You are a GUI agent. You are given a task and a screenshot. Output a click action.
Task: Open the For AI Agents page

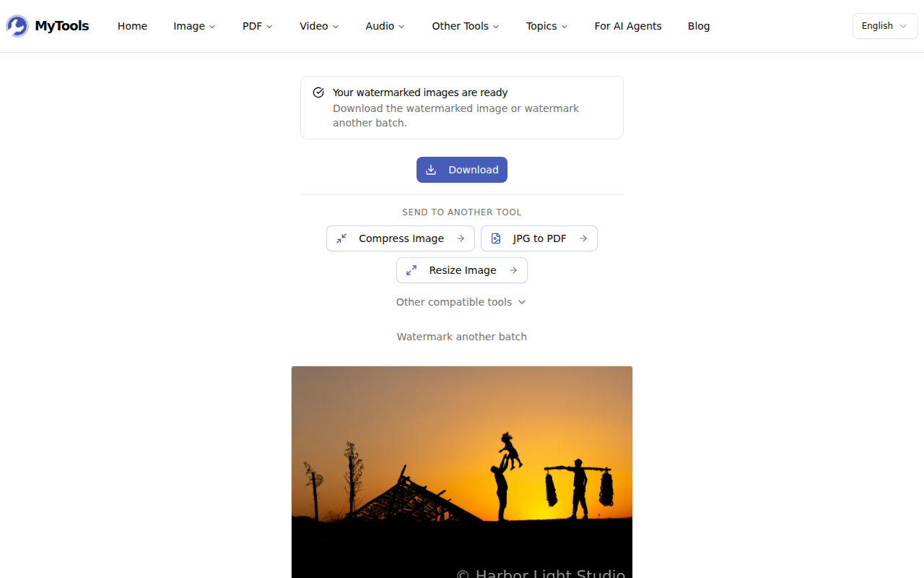click(628, 26)
